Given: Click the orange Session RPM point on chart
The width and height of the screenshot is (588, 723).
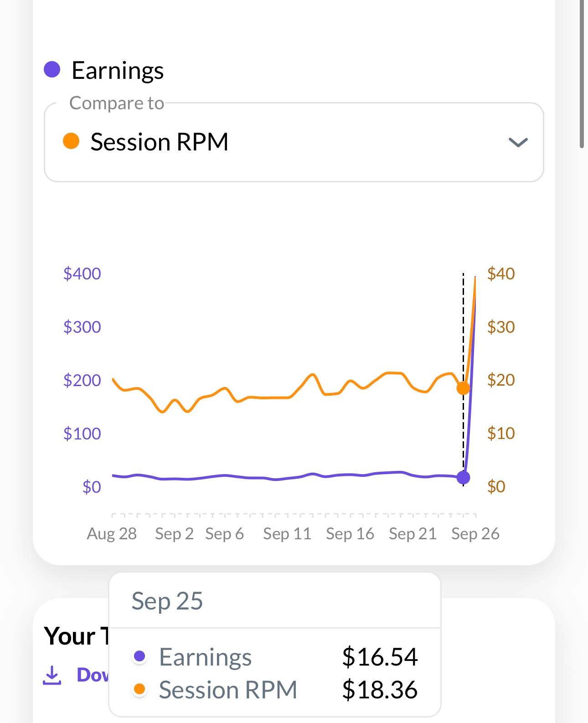Looking at the screenshot, I should (x=463, y=388).
